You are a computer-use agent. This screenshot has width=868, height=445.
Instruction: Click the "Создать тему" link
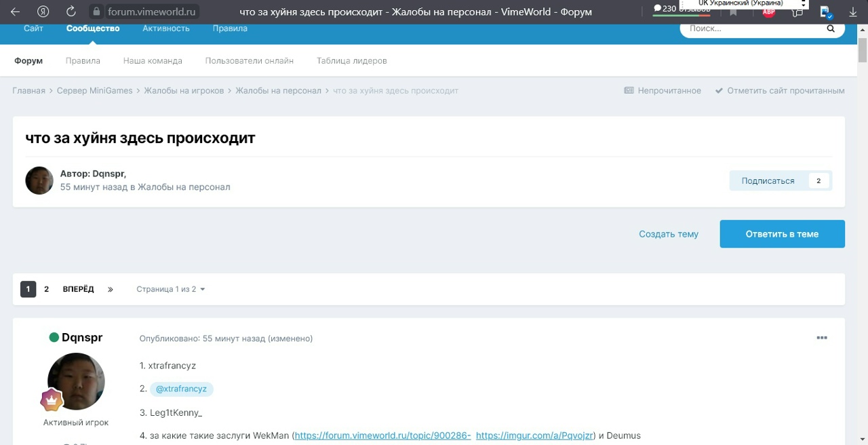pyautogui.click(x=668, y=234)
